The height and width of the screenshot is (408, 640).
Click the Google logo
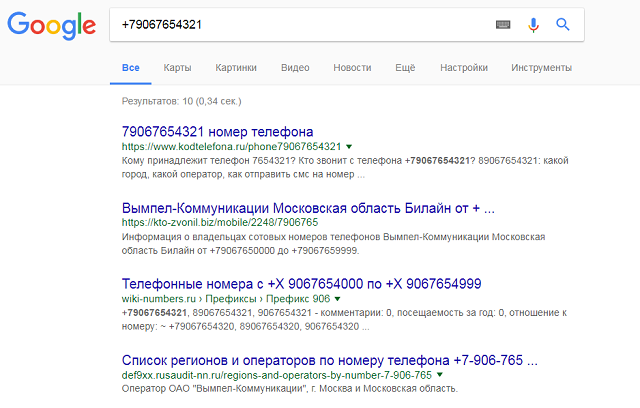[51, 26]
